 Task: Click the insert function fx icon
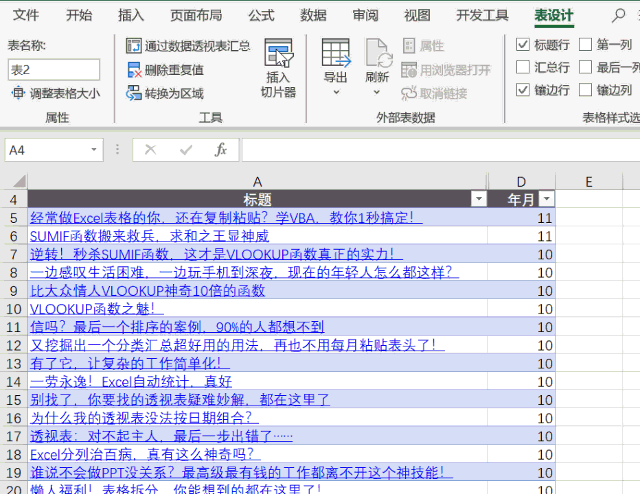220,150
